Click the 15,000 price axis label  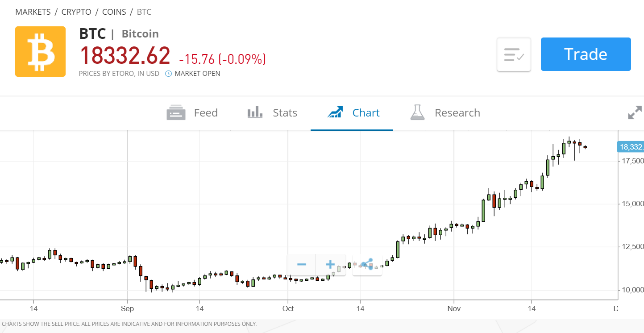(632, 204)
